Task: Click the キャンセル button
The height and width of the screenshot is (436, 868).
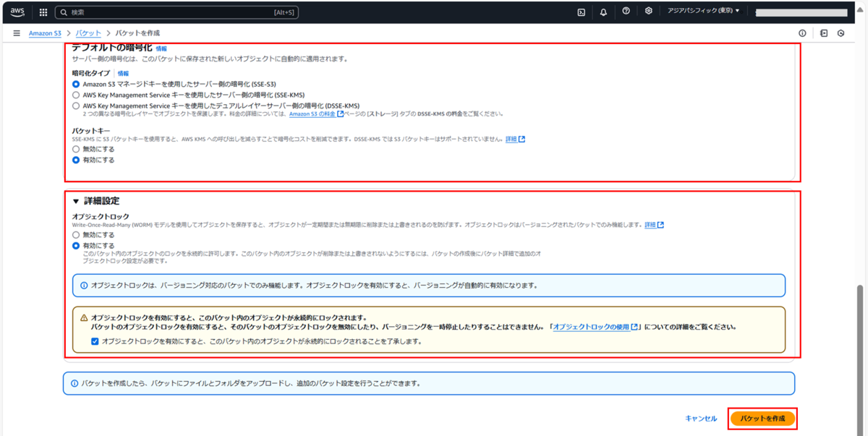Action: tap(701, 419)
